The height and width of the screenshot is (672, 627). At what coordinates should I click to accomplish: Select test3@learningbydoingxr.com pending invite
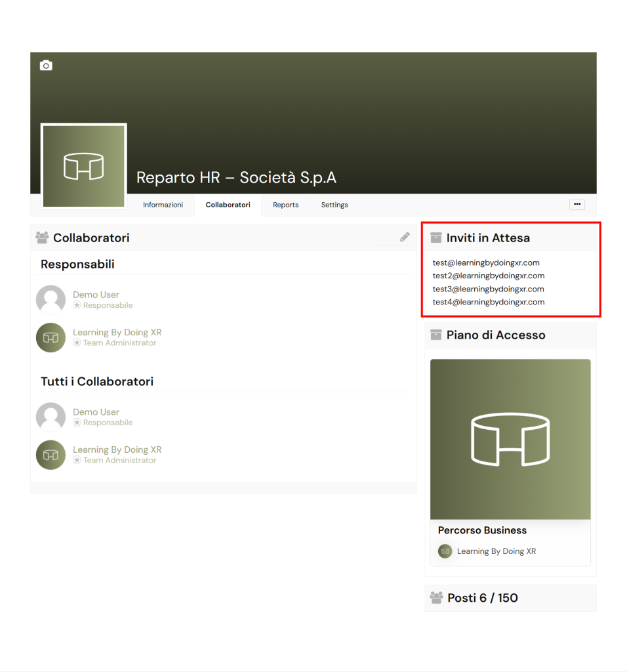(488, 289)
